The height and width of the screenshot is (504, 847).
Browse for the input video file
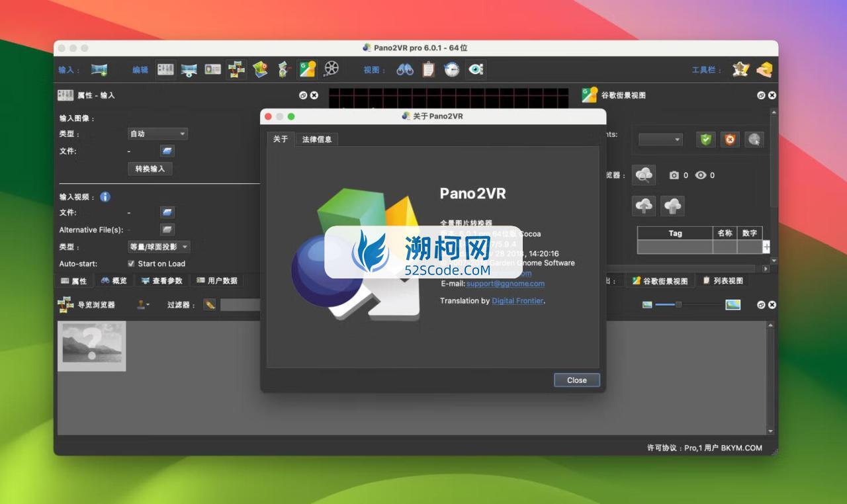(x=167, y=212)
